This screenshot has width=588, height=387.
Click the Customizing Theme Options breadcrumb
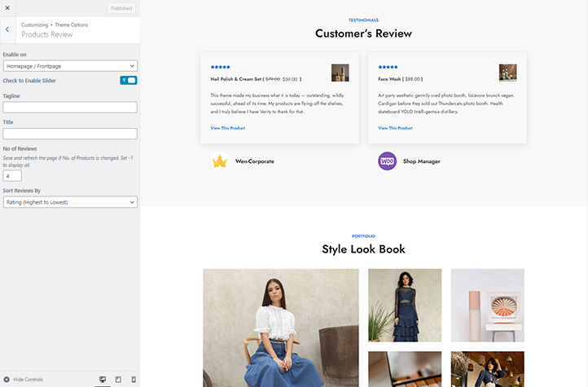click(x=55, y=24)
